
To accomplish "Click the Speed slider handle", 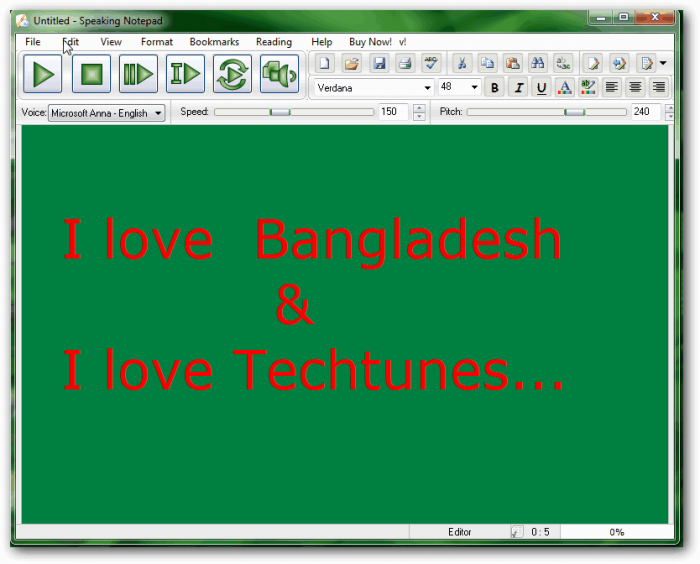I will click(x=280, y=112).
